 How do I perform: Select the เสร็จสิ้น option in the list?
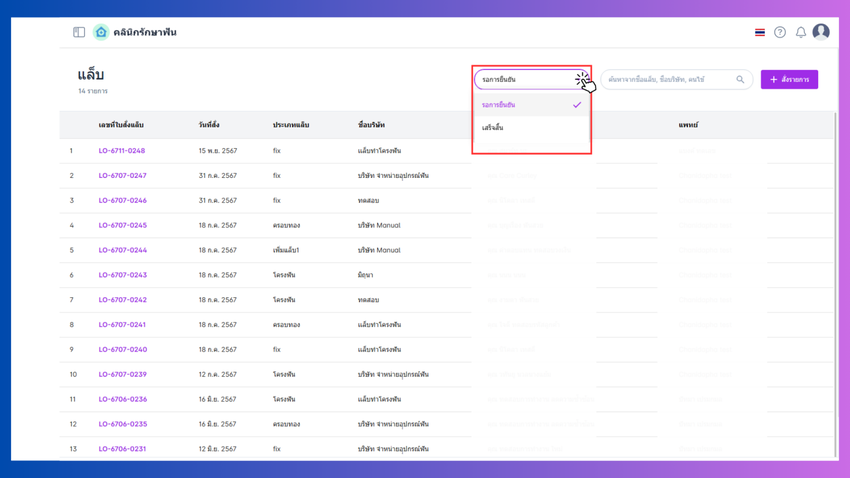[x=531, y=127]
